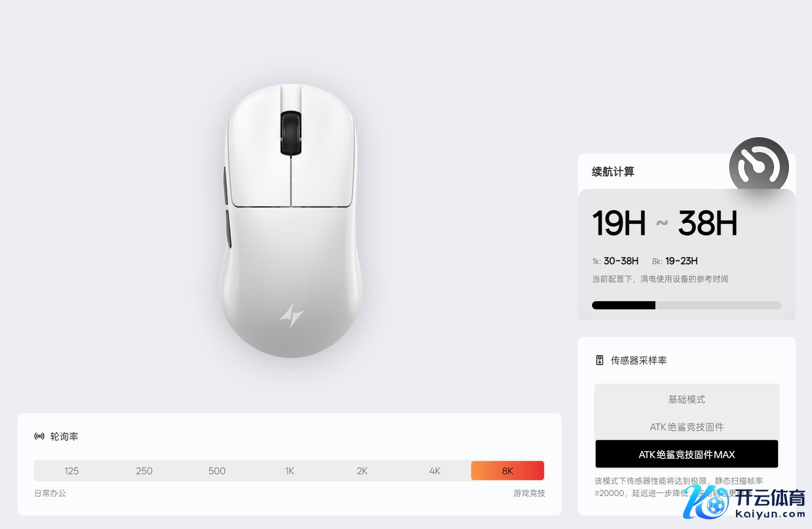Switch polling rate to 1K
This screenshot has height=529, width=812.
[x=290, y=471]
